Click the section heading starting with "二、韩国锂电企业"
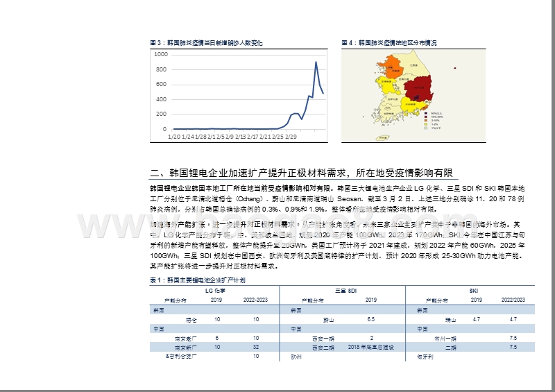555x392 pixels. tap(302, 173)
